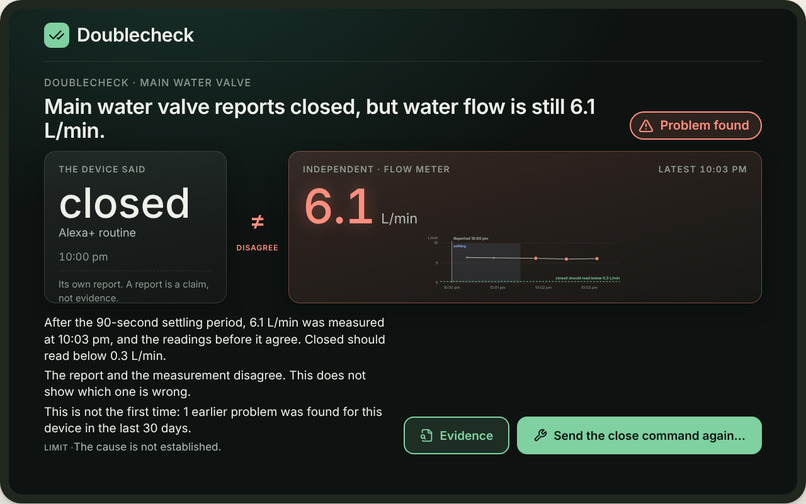This screenshot has width=806, height=504.
Task: Click the Doublecheck green checkmark logo
Action: tap(57, 35)
